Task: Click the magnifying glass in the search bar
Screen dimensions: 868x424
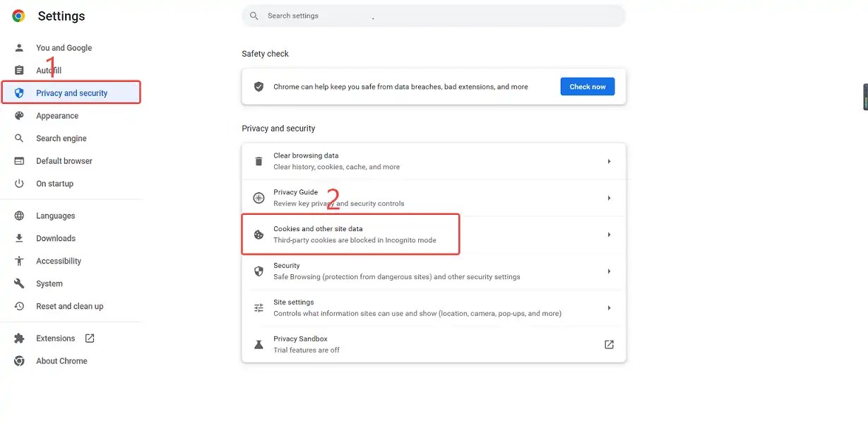Action: tap(254, 15)
